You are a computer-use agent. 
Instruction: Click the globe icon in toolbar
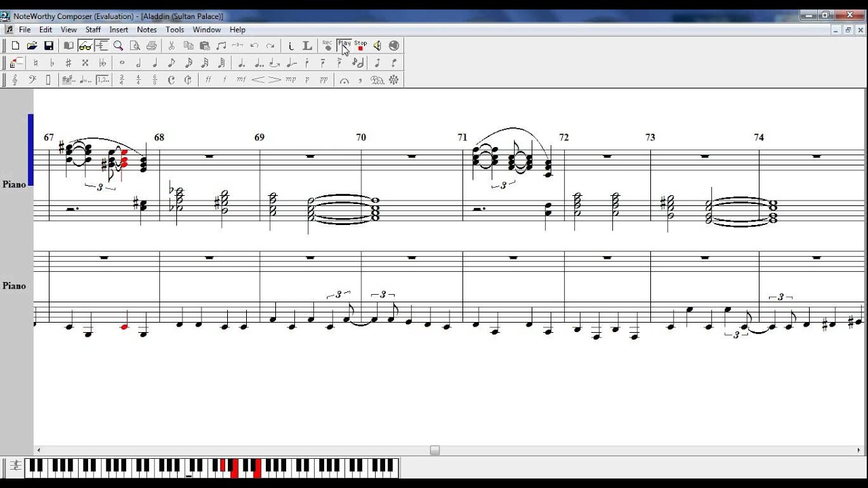[394, 45]
